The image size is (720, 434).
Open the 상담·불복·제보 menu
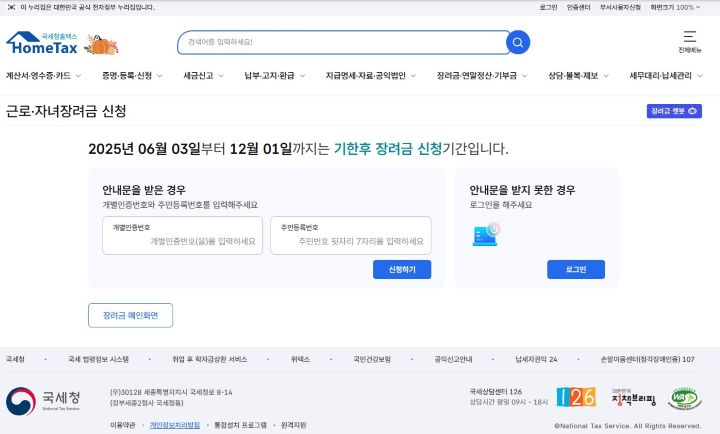tap(578, 76)
